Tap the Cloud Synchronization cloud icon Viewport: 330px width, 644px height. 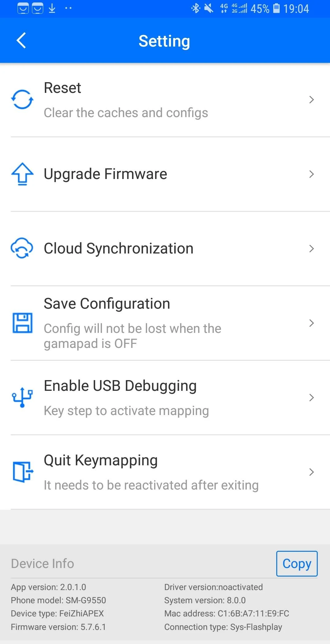[x=22, y=248]
